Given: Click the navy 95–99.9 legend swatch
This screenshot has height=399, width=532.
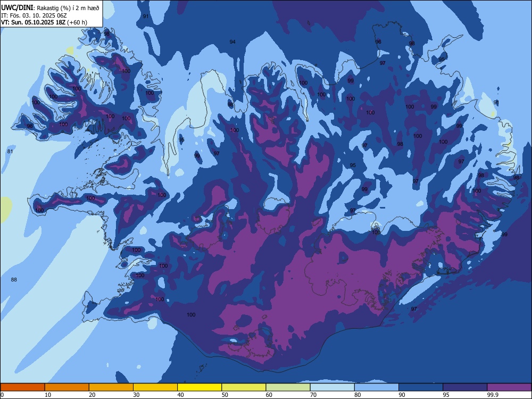Looking at the screenshot, I should coord(465,387).
